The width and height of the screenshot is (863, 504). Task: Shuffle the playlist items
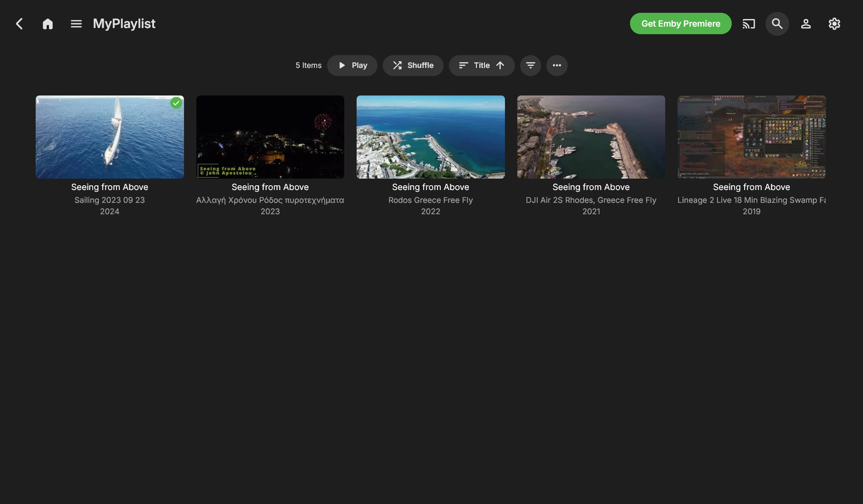pyautogui.click(x=413, y=66)
